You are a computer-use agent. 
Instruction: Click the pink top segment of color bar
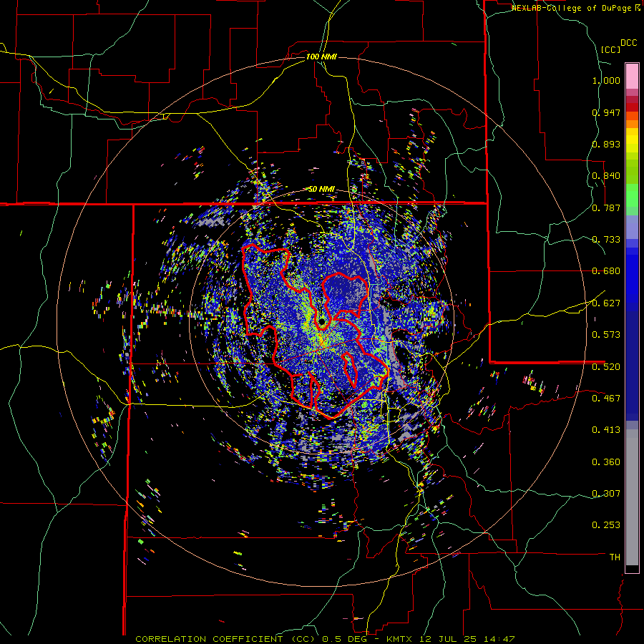click(632, 76)
